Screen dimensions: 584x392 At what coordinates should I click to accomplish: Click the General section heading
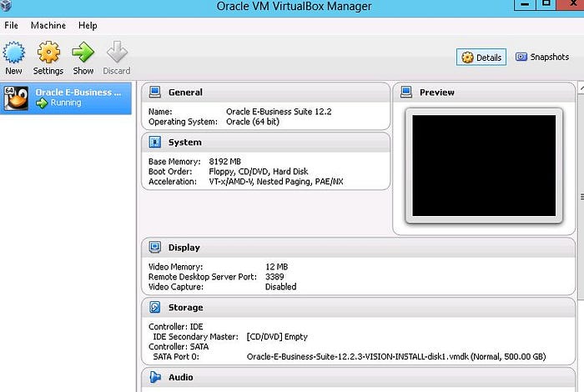[x=185, y=93]
